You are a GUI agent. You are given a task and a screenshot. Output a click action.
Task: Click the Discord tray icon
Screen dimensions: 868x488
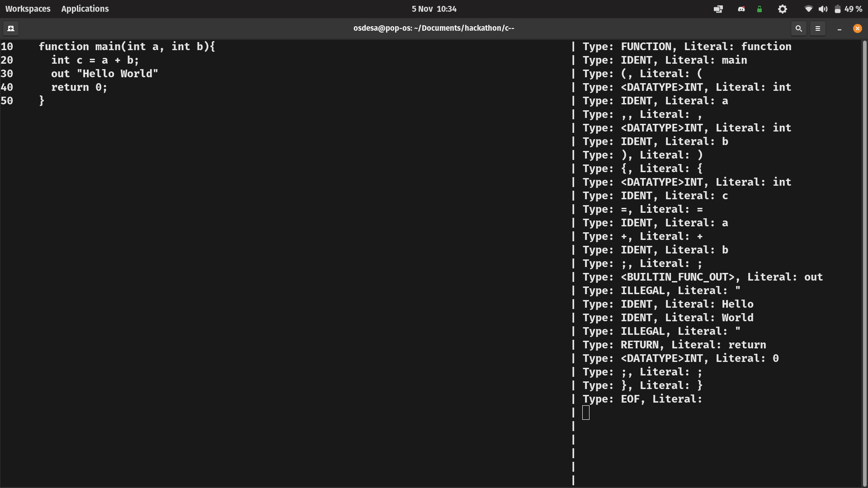pos(741,9)
